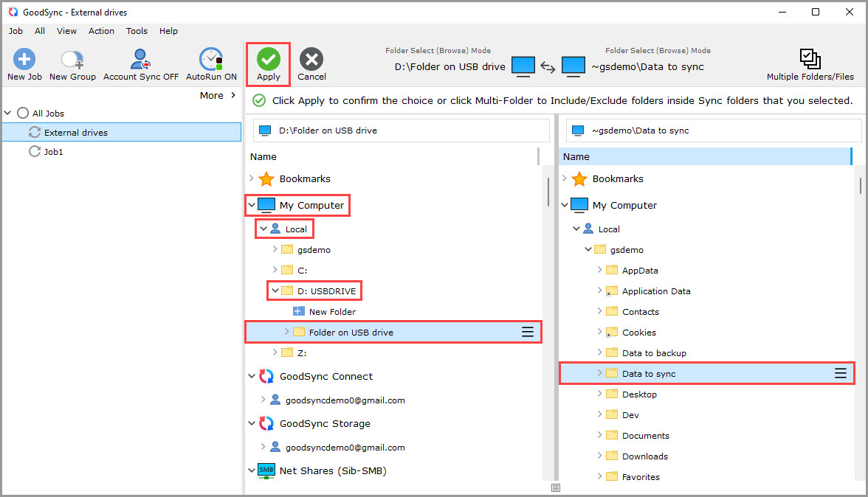Click user icon for GoodSync Connect account
This screenshot has height=497, width=868.
tap(275, 400)
